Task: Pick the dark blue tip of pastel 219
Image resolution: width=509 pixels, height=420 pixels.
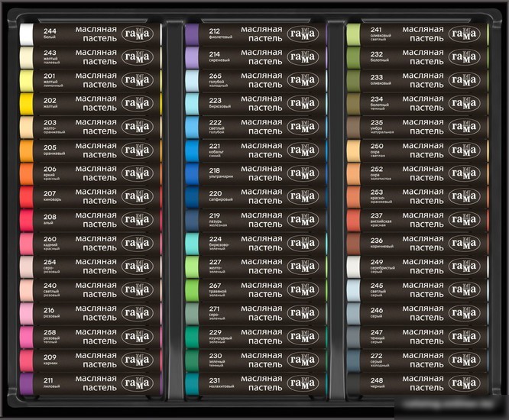Action: pos(192,220)
